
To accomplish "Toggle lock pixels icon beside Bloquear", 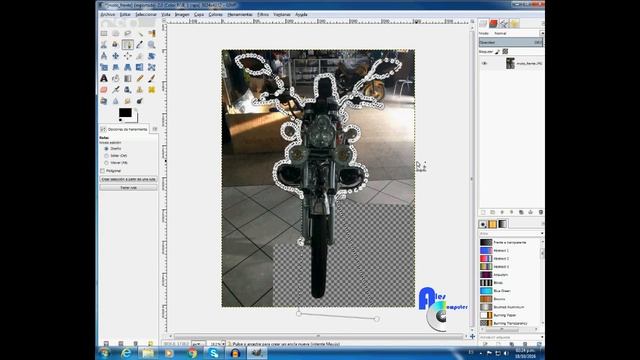I will pyautogui.click(x=498, y=51).
